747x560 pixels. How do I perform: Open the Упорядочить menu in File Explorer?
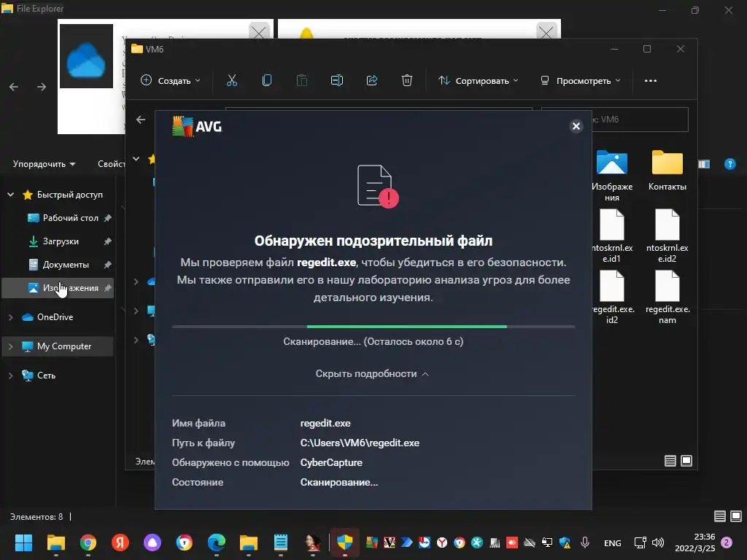pos(44,164)
